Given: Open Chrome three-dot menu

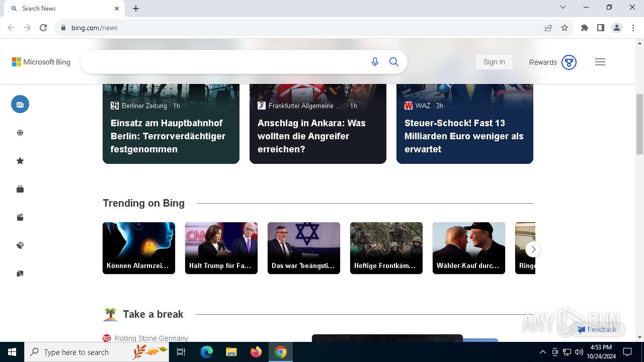Looking at the screenshot, I should [633, 28].
